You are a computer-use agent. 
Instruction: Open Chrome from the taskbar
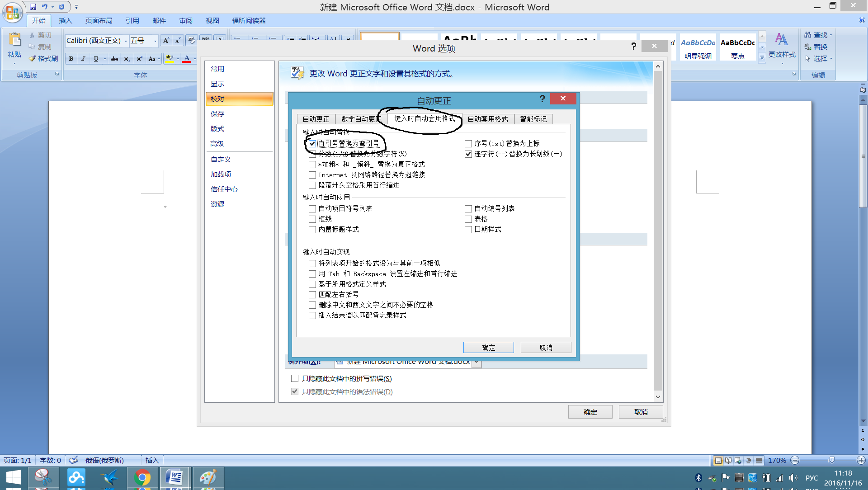point(142,477)
